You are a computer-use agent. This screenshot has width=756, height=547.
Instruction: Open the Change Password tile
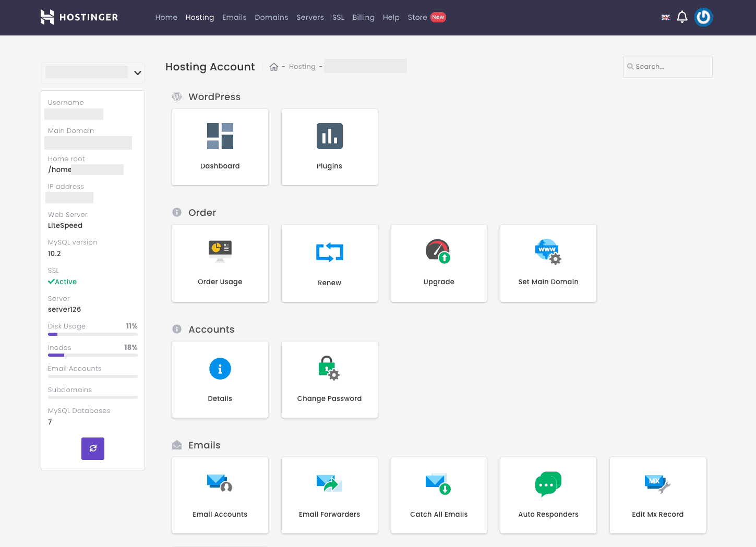pos(330,380)
